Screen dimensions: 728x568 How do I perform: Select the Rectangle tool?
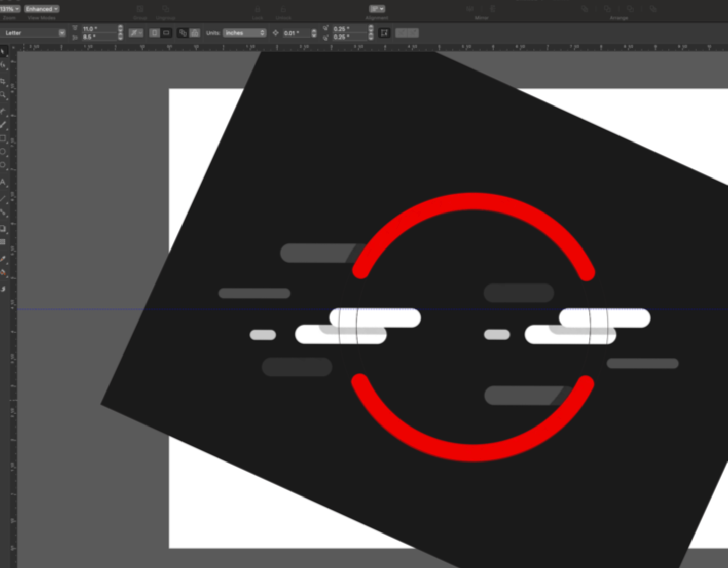pos(3,138)
